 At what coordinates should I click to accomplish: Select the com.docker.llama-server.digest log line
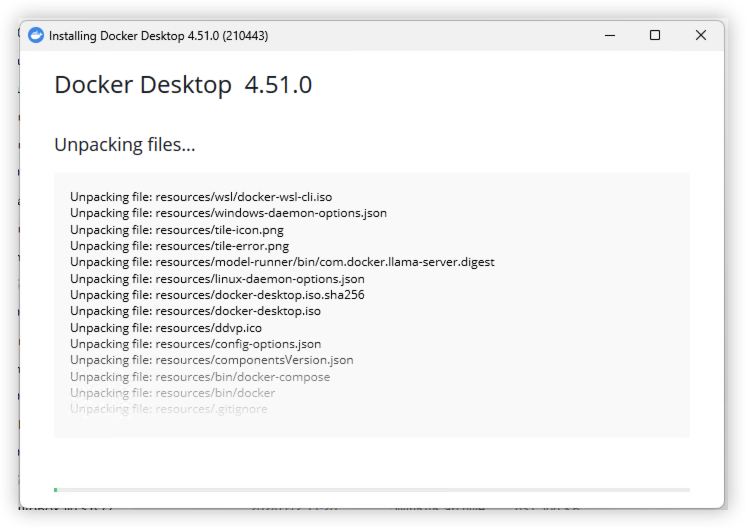tap(282, 262)
